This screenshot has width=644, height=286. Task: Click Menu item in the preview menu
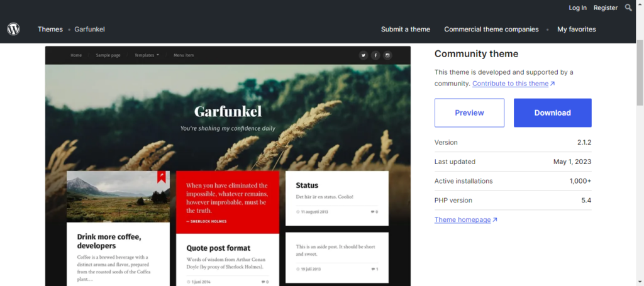pos(184,55)
